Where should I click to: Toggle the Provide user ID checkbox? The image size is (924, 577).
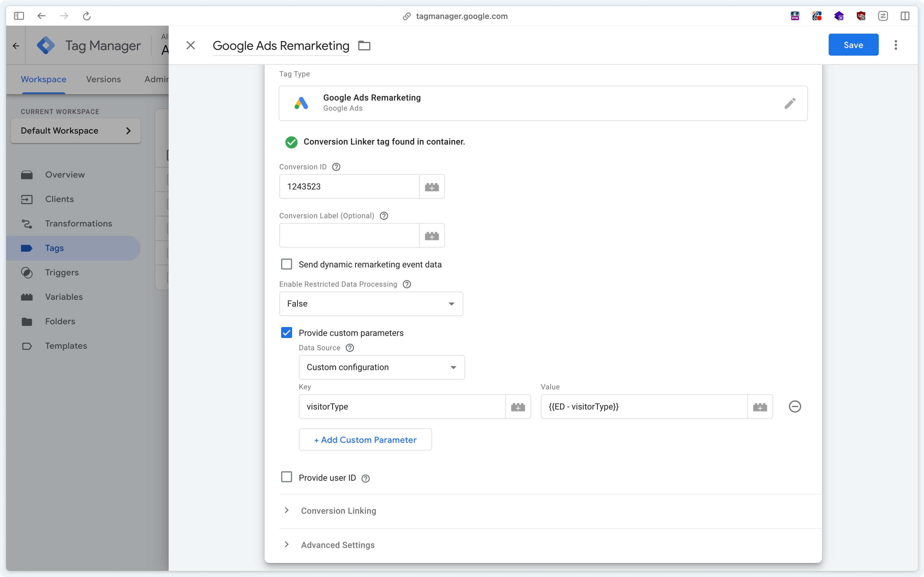pyautogui.click(x=287, y=477)
